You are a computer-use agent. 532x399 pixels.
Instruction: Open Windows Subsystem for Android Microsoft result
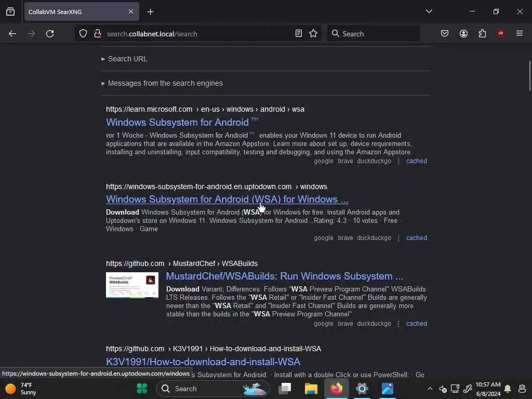click(x=182, y=122)
